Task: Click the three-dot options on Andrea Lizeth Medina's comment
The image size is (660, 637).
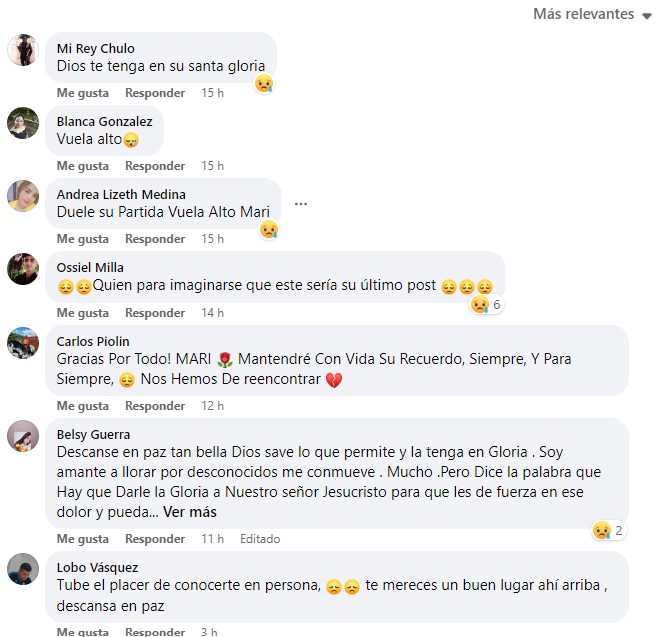Action: (301, 204)
